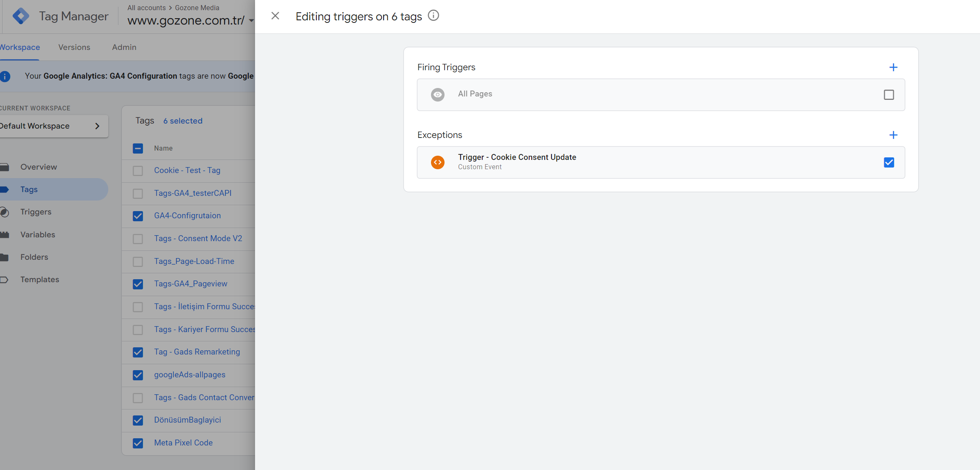Add a new exception with plus icon
This screenshot has width=980, height=470.
(x=893, y=135)
